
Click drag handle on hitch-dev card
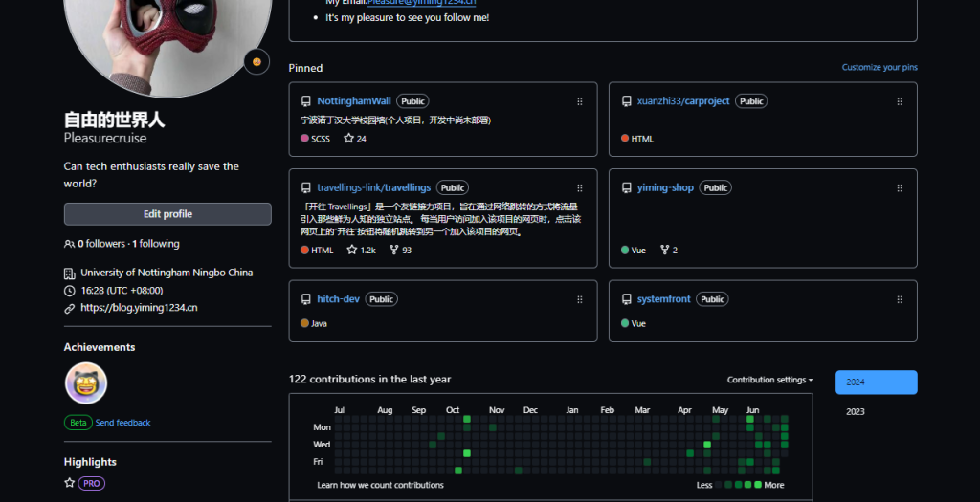(x=579, y=299)
